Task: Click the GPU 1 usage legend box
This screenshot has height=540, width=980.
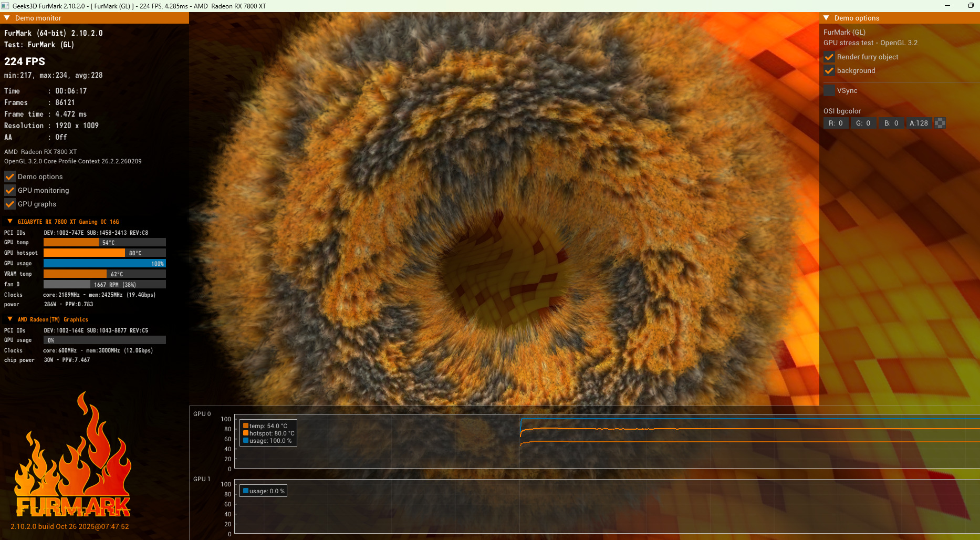Action: (264, 491)
